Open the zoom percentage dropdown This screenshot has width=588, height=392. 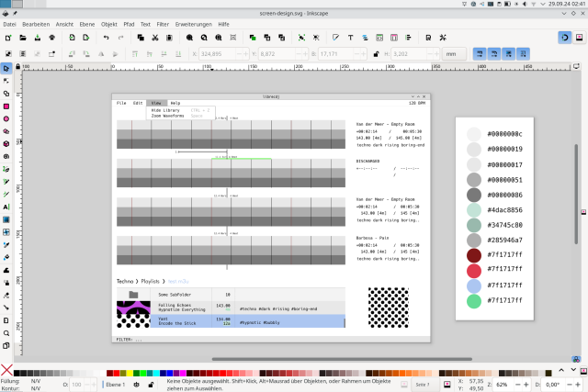point(504,384)
